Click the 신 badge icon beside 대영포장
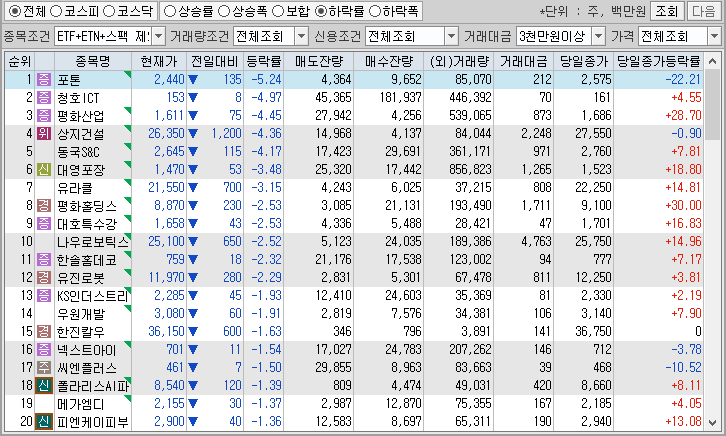This screenshot has width=726, height=436. coord(44,170)
